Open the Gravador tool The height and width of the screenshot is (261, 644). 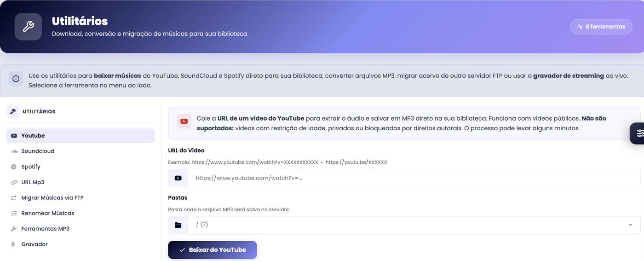tap(80, 244)
